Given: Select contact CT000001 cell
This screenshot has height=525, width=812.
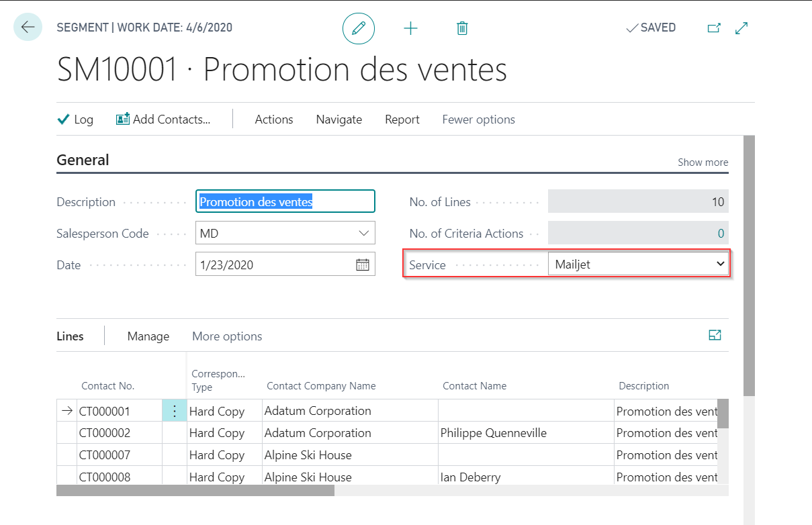Looking at the screenshot, I should tap(120, 411).
